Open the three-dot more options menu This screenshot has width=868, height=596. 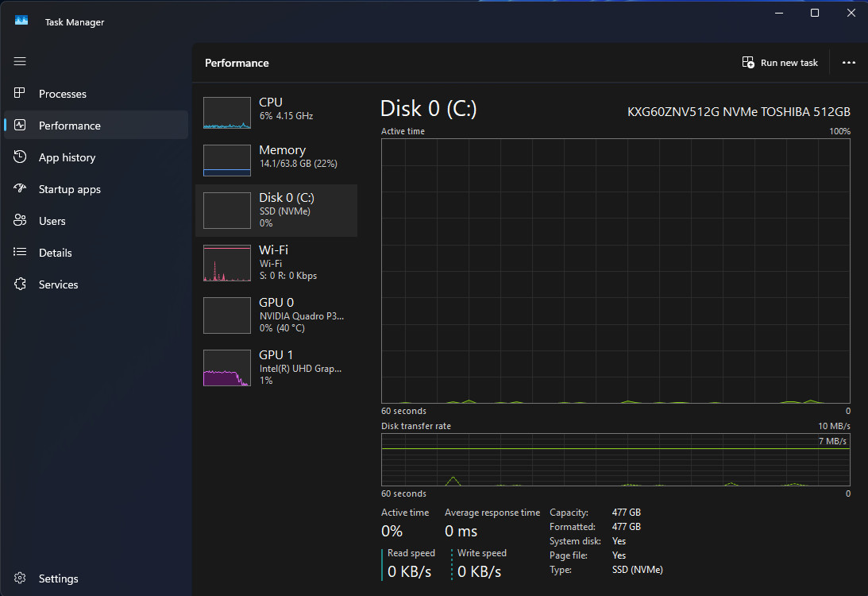pyautogui.click(x=849, y=63)
